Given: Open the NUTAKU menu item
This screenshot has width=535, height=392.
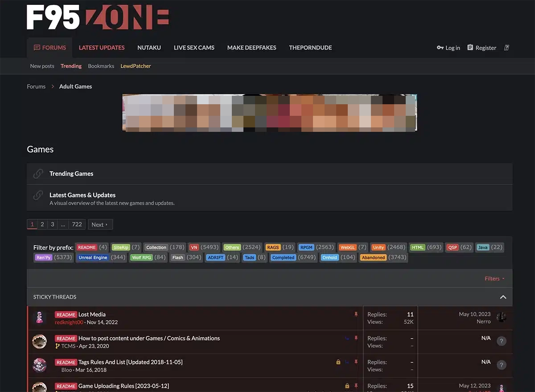Looking at the screenshot, I should pyautogui.click(x=149, y=48).
